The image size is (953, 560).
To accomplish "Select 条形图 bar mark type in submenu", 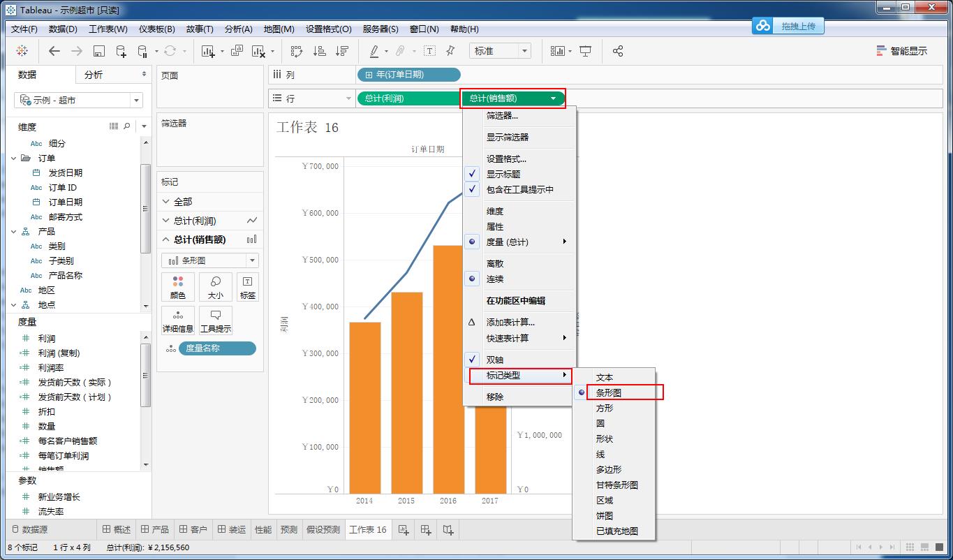I will pos(614,393).
